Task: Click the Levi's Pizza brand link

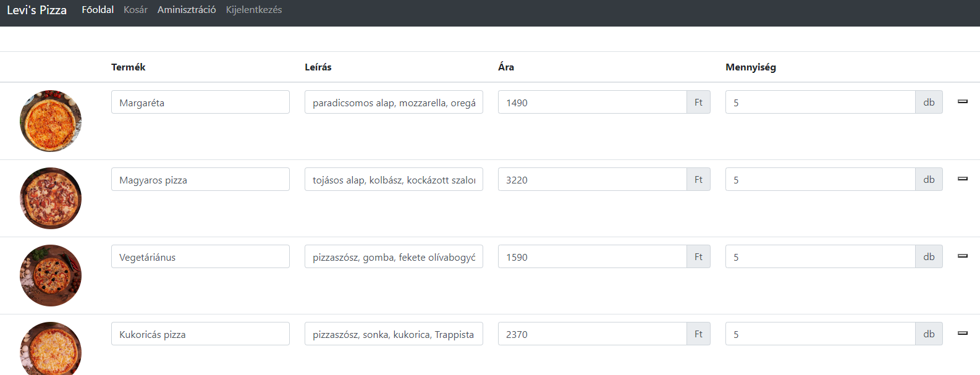Action: 37,10
